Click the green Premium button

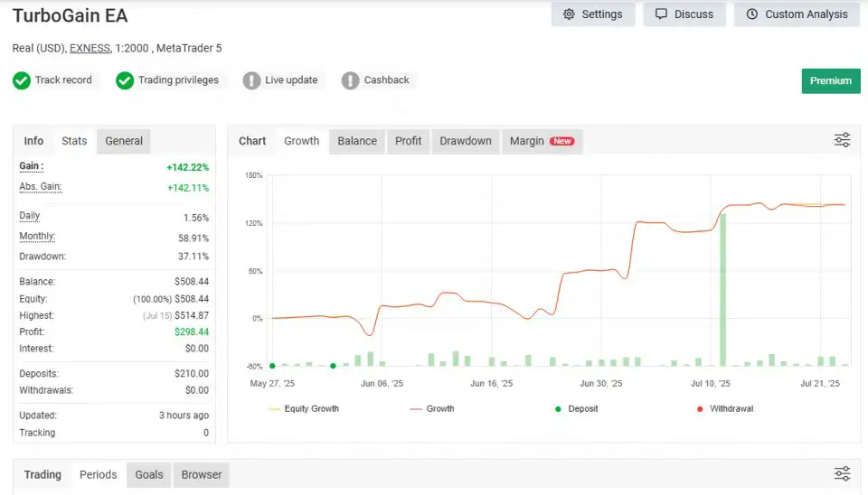tap(830, 80)
